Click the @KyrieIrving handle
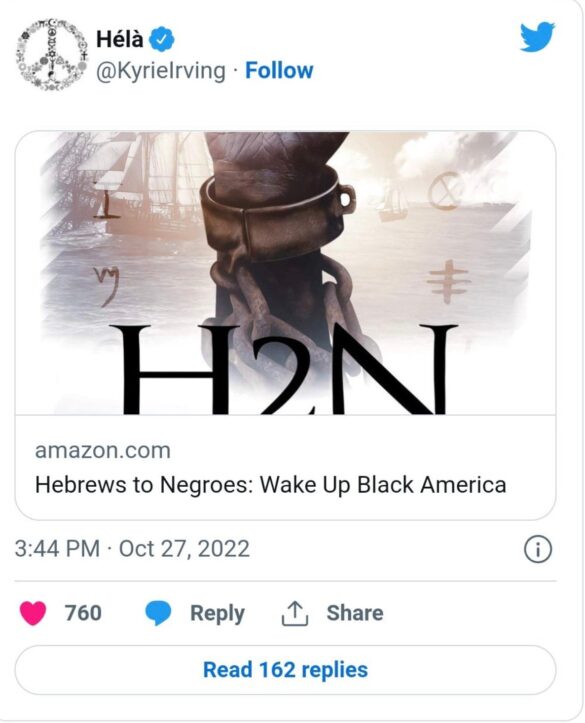This screenshot has width=585, height=723. (160, 71)
